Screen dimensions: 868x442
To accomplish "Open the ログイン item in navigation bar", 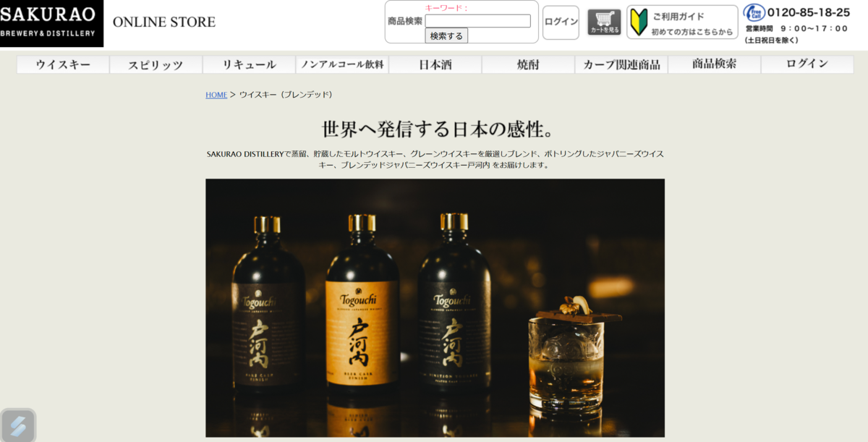I will click(x=807, y=64).
